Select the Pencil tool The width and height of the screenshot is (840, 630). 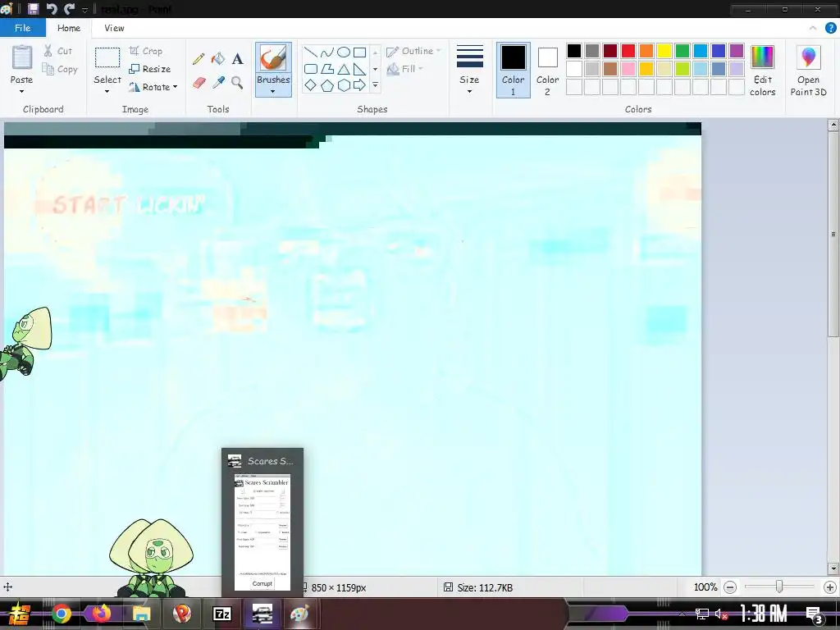point(199,58)
